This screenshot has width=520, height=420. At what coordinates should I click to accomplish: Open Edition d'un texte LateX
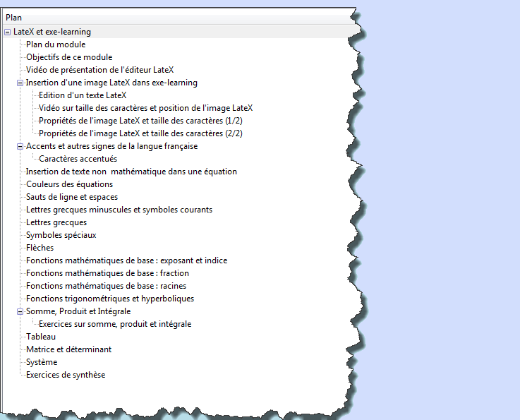click(x=83, y=95)
